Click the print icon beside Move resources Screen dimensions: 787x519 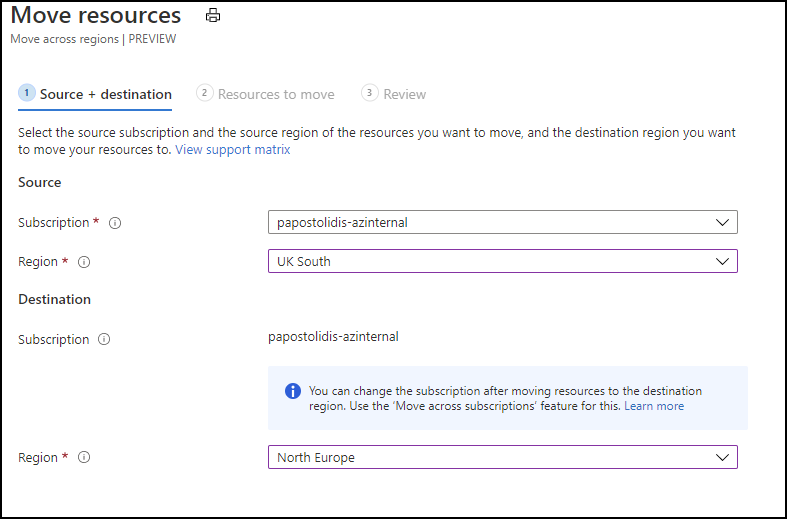[x=212, y=16]
